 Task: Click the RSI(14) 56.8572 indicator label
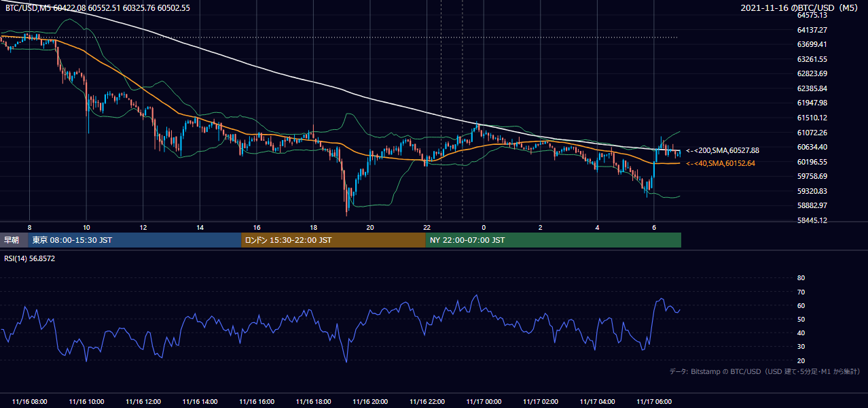click(x=29, y=258)
